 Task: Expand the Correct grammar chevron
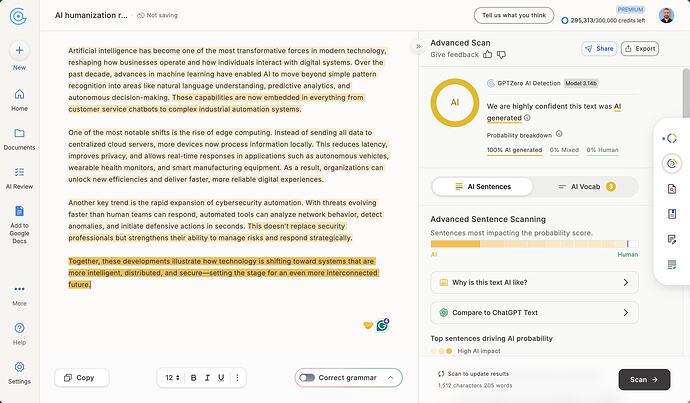390,377
